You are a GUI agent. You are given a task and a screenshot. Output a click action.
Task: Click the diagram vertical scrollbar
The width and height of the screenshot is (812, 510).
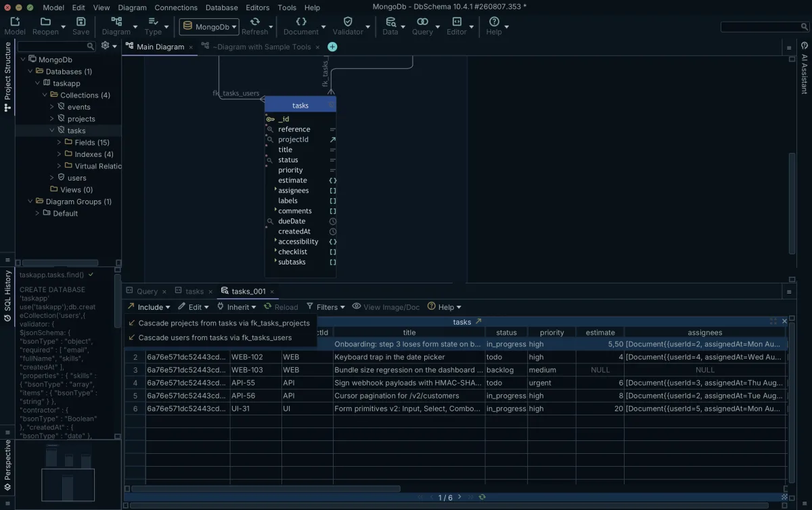pos(792,203)
